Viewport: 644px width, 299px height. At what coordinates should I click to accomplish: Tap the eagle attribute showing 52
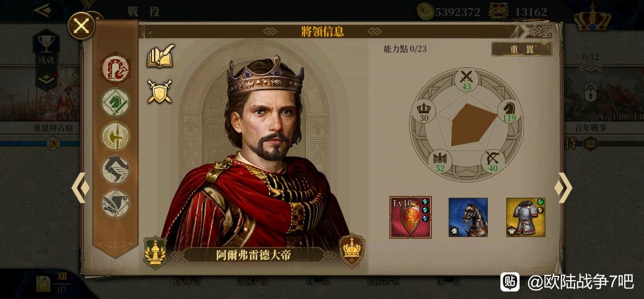(x=439, y=161)
